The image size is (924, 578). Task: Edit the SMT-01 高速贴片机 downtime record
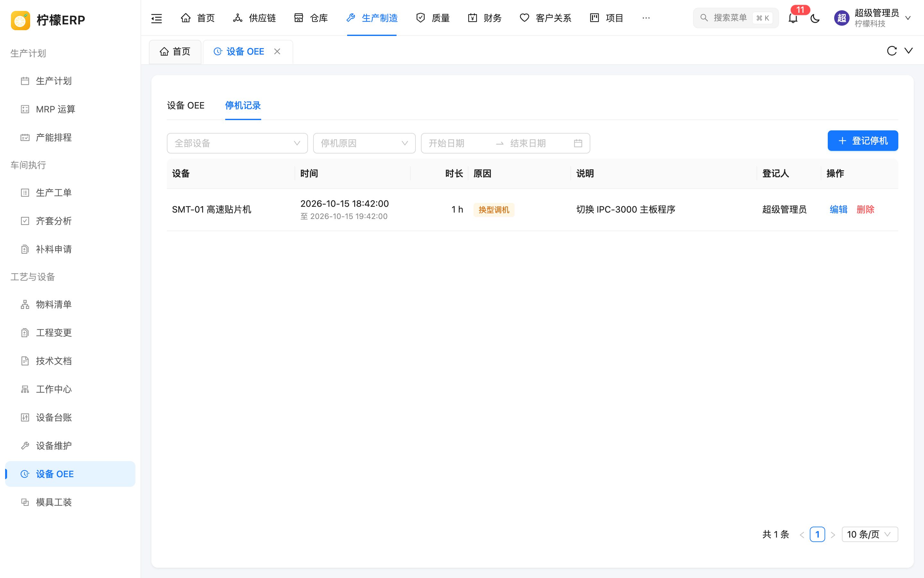coord(838,209)
